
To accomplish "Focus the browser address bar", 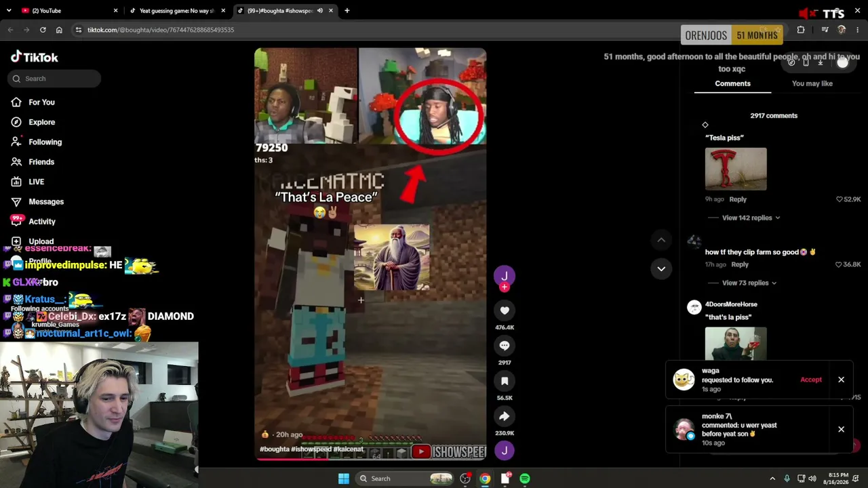I will pos(380,30).
